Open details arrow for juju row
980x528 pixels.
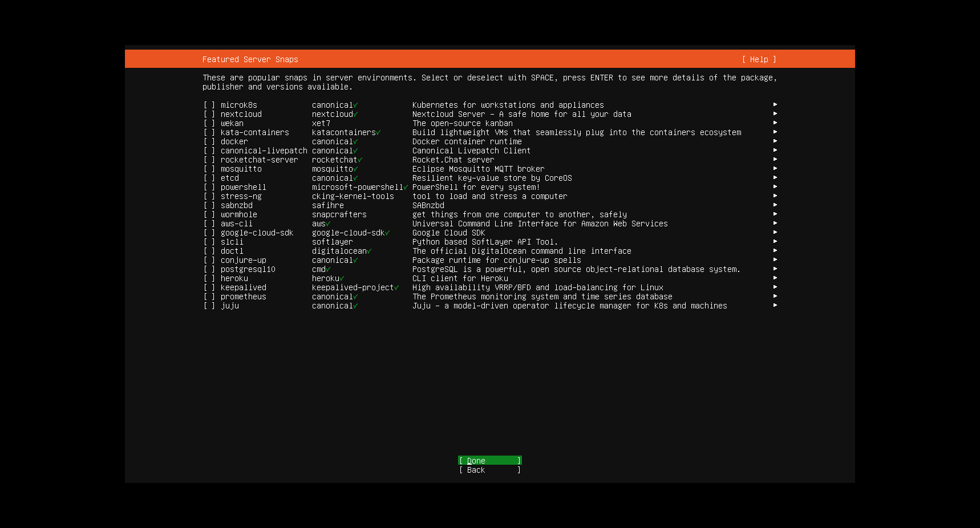pos(775,305)
